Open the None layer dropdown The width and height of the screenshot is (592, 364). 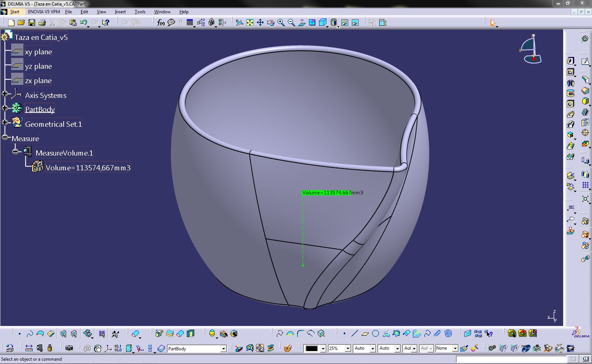[455, 348]
